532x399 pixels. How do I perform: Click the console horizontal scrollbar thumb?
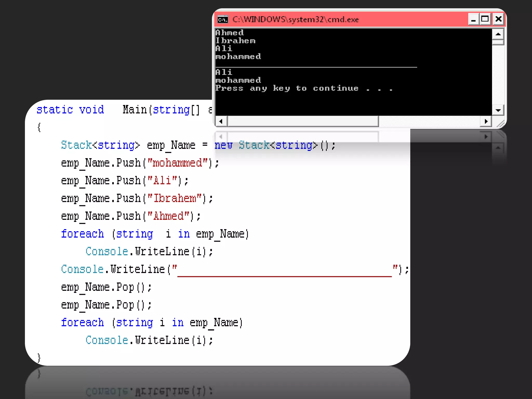pyautogui.click(x=303, y=121)
